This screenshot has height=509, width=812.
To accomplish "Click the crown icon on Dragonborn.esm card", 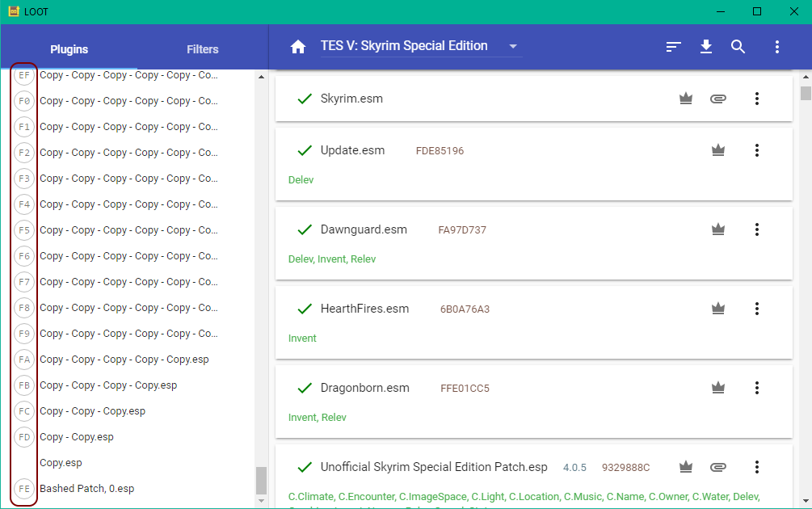I will [717, 388].
